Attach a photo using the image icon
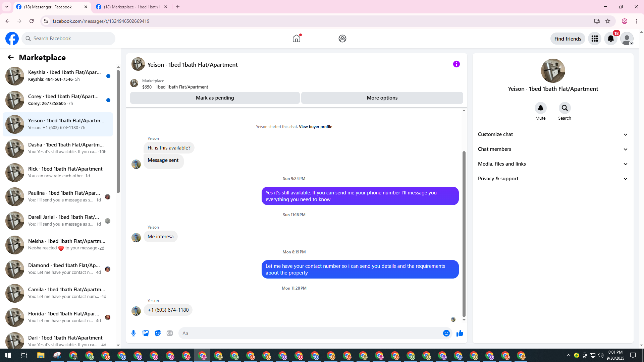The height and width of the screenshot is (362, 644). (146, 333)
